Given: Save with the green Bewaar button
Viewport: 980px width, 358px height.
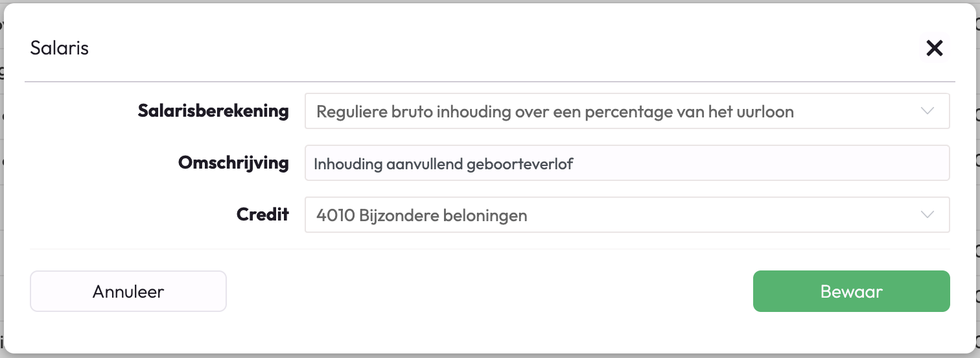Looking at the screenshot, I should point(851,291).
